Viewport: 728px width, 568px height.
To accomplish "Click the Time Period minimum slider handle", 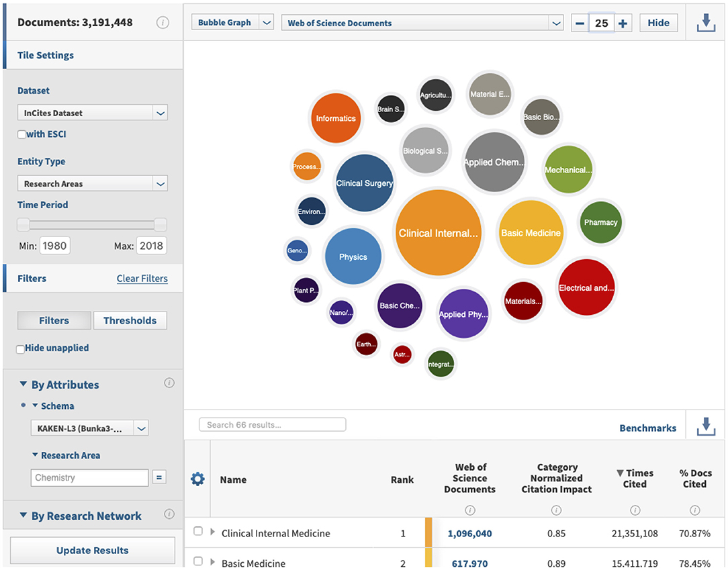I will (24, 225).
